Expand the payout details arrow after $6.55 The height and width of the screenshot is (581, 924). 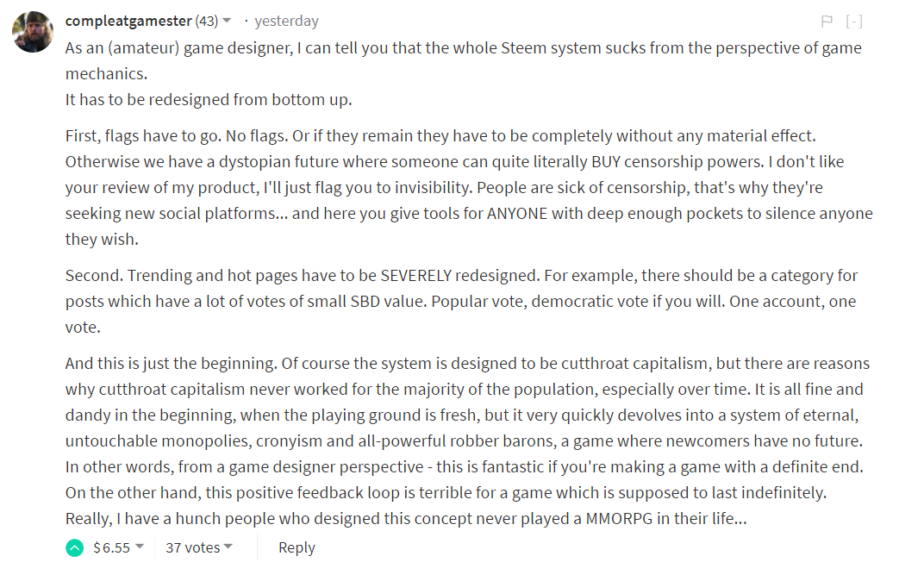140,547
